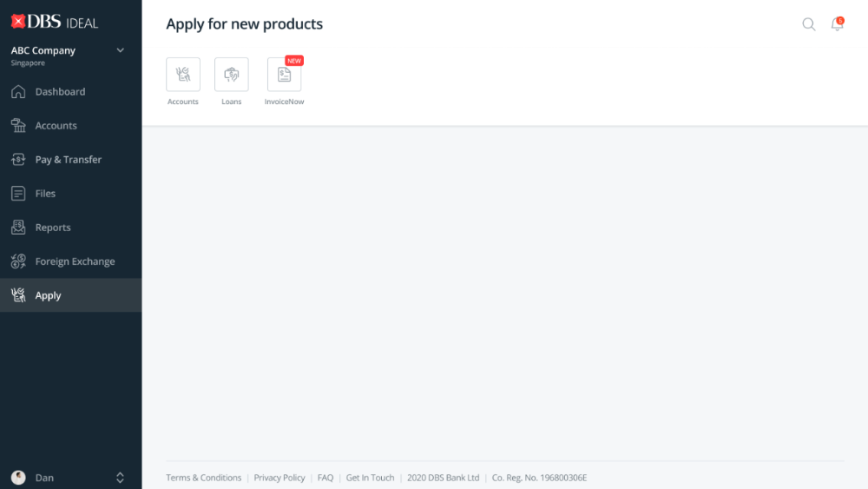Click the InvoiceNow label text
868x489 pixels.
click(x=284, y=102)
